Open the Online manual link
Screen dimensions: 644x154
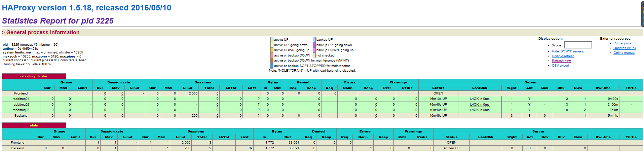624,53
